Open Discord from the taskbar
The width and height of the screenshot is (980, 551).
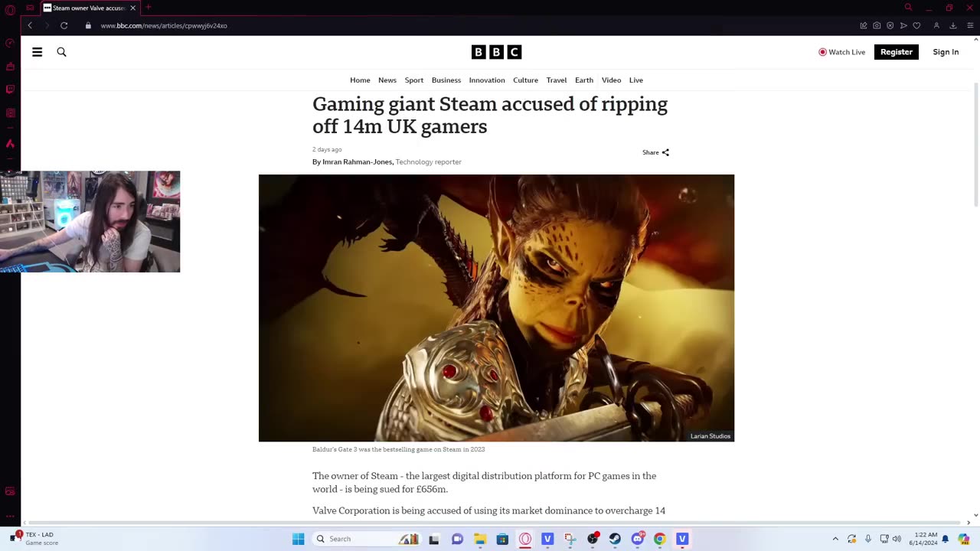pyautogui.click(x=638, y=539)
